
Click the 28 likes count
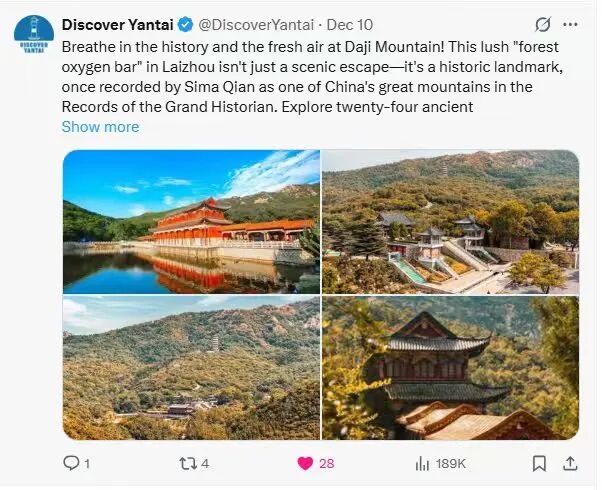(x=327, y=463)
